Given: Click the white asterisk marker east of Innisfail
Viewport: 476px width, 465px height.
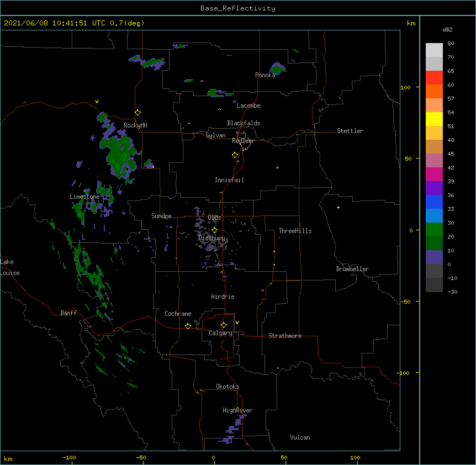Looking at the screenshot, I should (x=277, y=167).
